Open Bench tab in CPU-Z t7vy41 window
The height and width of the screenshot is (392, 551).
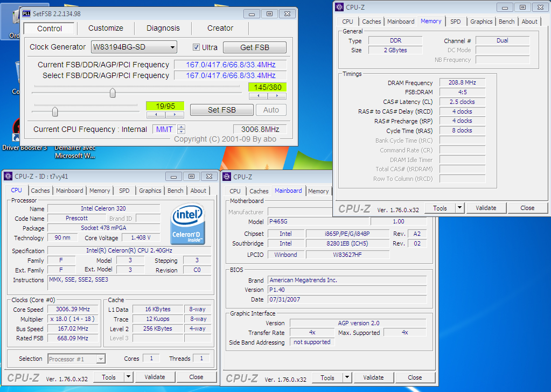(x=176, y=191)
